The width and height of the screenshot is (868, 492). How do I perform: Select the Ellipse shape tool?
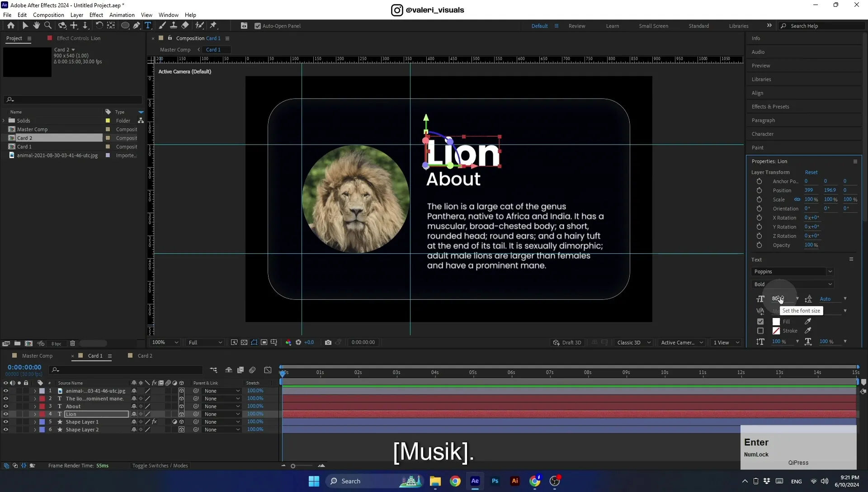tap(125, 26)
